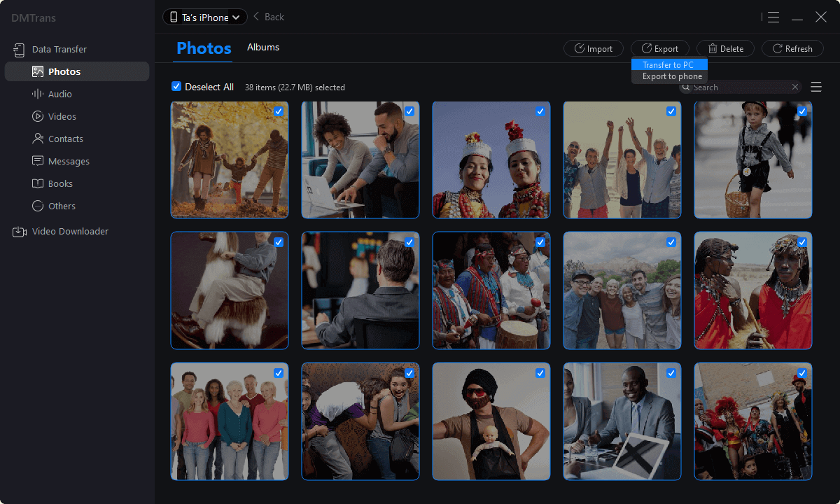Open the Export dropdown button
The height and width of the screenshot is (504, 840).
coord(659,48)
